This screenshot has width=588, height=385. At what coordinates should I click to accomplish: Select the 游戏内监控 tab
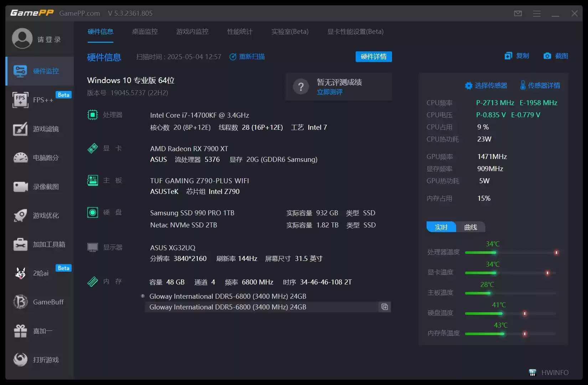click(192, 31)
